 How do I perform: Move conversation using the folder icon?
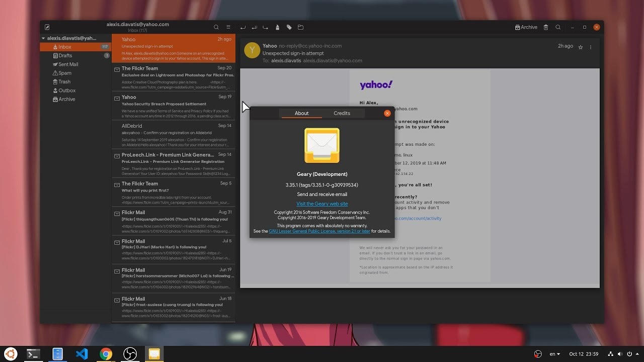(x=300, y=27)
